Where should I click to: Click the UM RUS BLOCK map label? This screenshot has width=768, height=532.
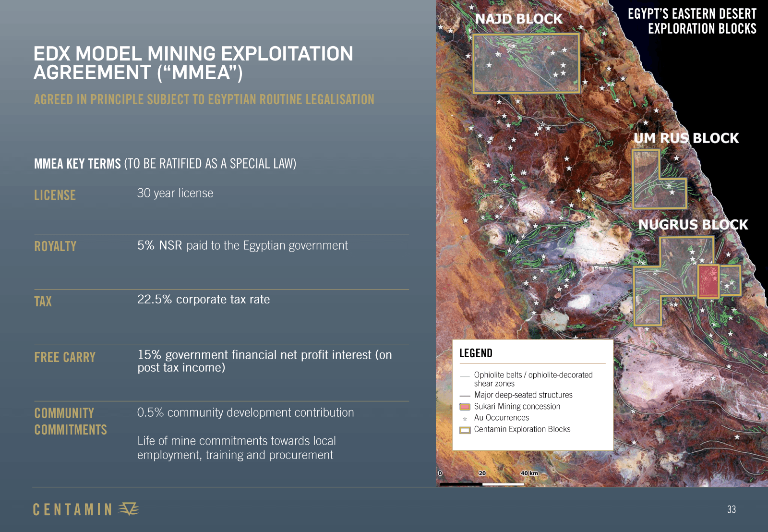[686, 138]
